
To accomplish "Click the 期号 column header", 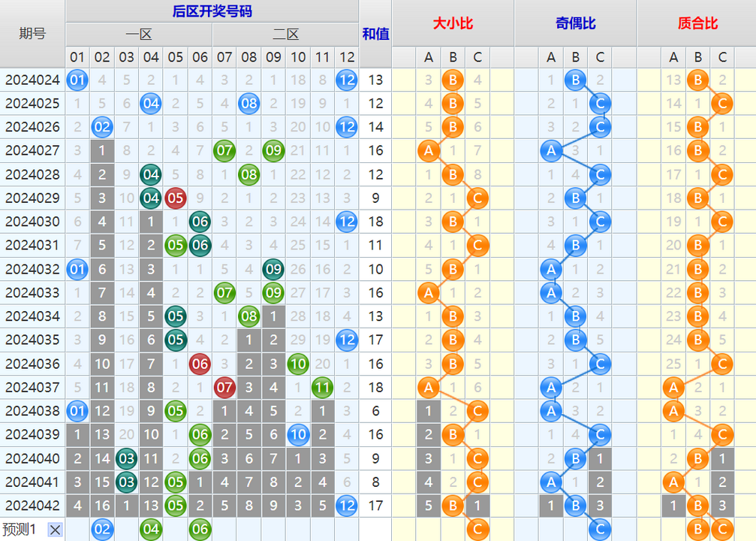I will click(x=32, y=34).
